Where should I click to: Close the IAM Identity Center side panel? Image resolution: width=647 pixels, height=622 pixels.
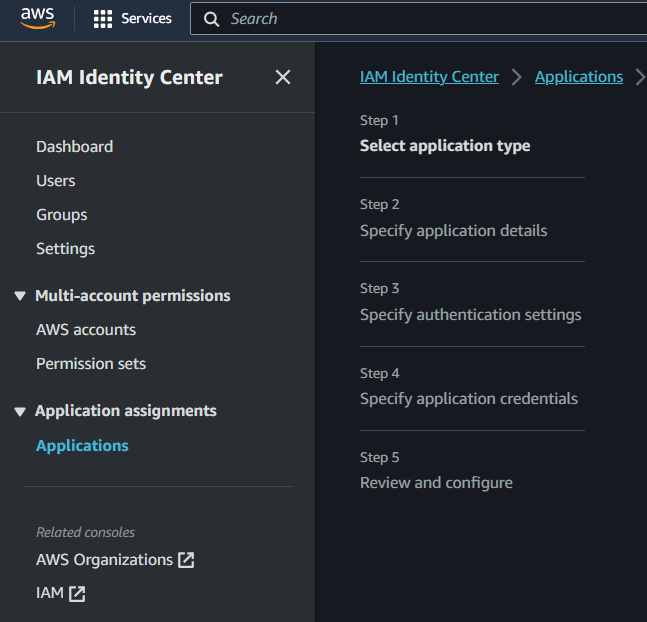283,77
